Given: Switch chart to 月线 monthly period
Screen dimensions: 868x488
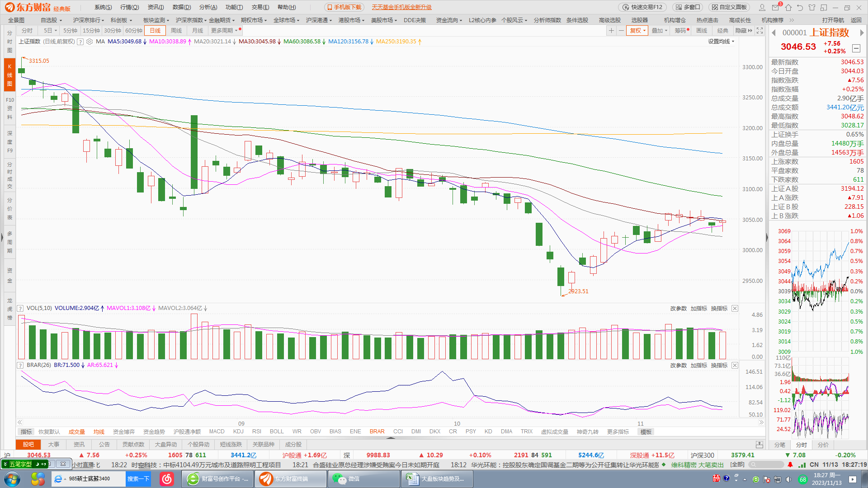Looking at the screenshot, I should pyautogui.click(x=198, y=31).
